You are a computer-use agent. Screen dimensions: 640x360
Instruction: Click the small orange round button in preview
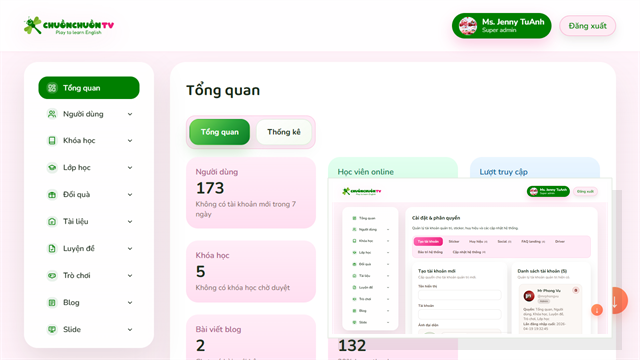(x=597, y=310)
